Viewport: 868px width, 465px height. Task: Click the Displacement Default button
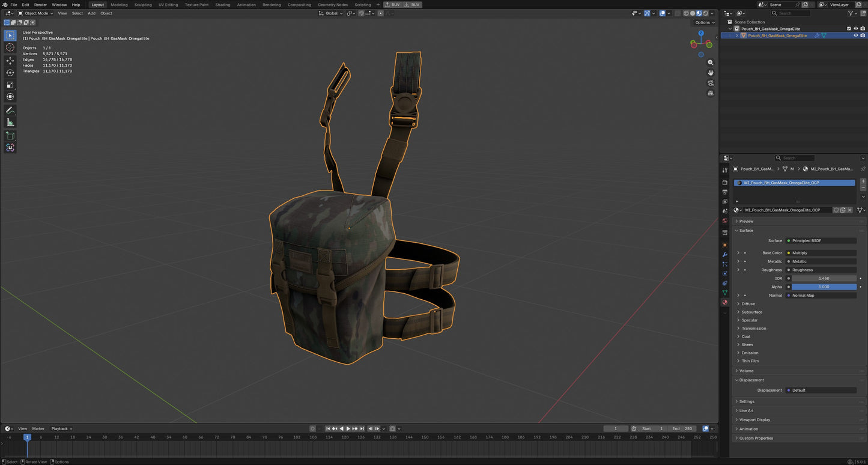coord(821,390)
